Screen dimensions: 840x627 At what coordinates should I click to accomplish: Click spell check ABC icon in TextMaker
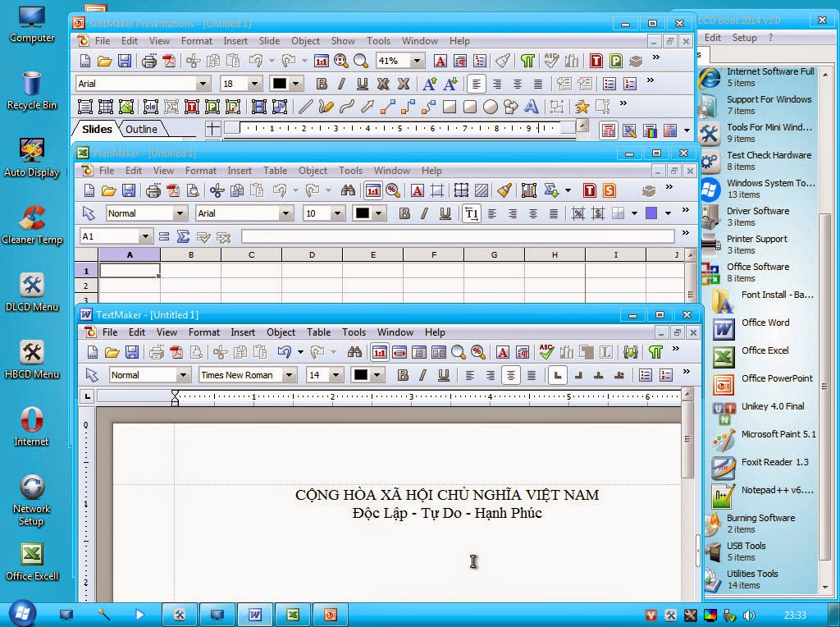(546, 352)
